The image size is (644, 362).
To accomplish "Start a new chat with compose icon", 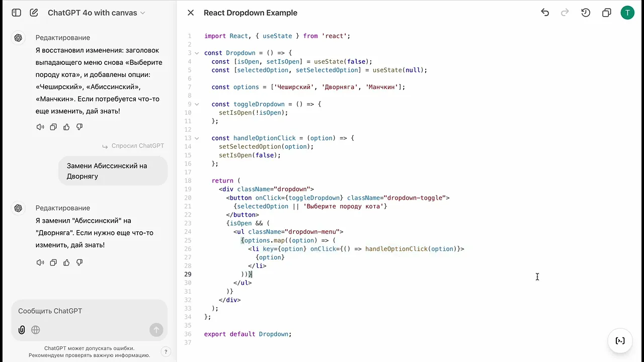I will point(34,13).
